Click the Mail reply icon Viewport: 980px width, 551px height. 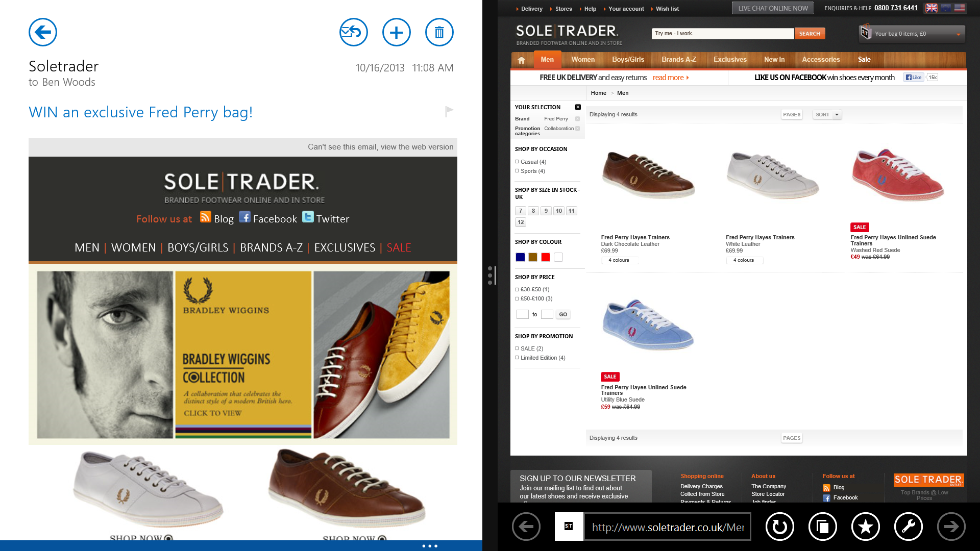point(354,32)
